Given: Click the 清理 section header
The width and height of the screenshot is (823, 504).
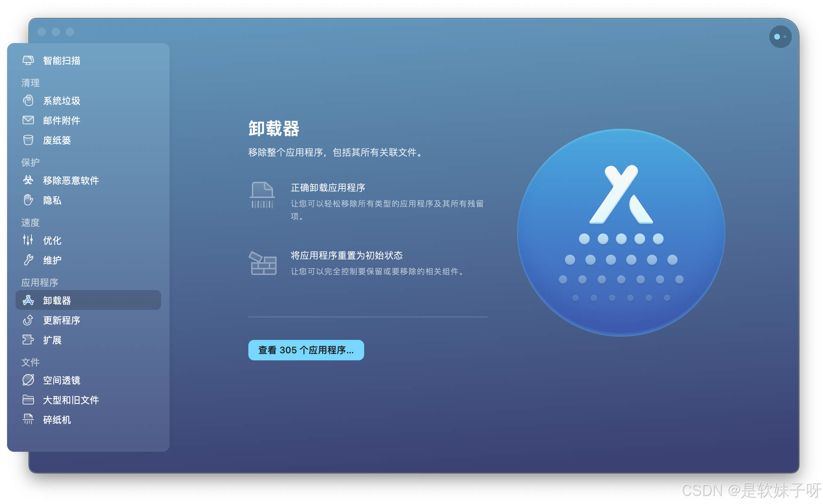Looking at the screenshot, I should pos(30,83).
